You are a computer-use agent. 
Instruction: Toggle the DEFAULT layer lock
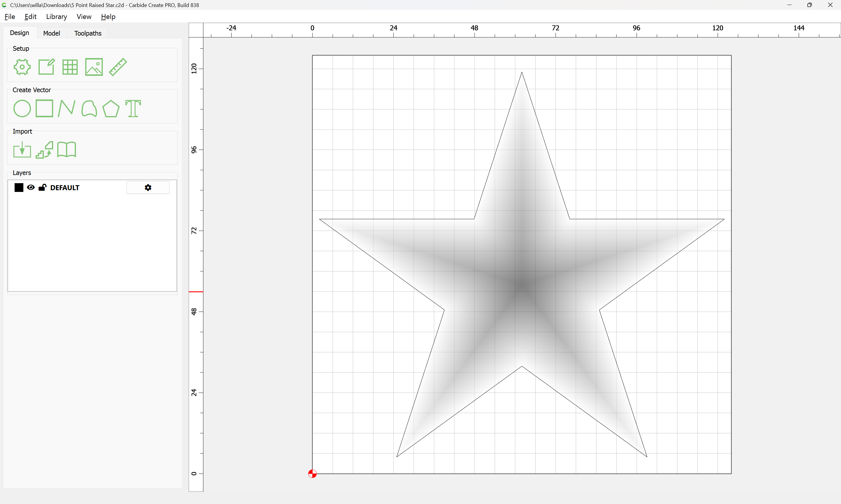coord(43,188)
